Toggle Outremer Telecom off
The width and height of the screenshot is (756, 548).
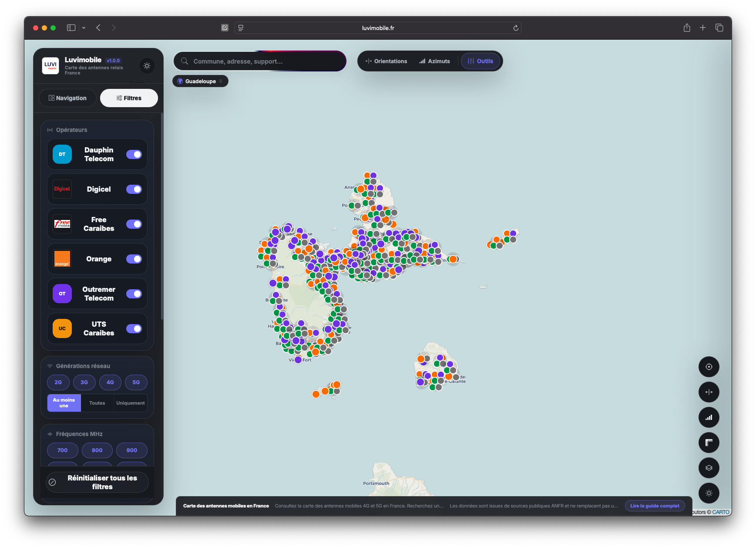click(134, 294)
